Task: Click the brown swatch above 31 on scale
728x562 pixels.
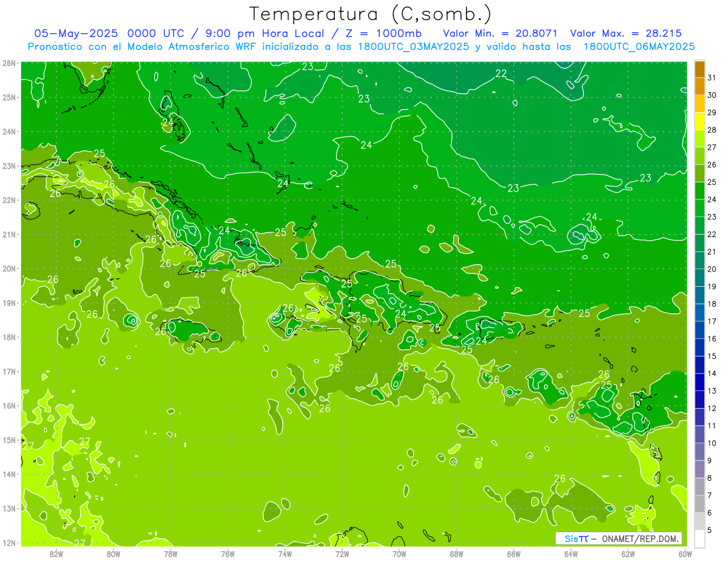Action: 699,69
